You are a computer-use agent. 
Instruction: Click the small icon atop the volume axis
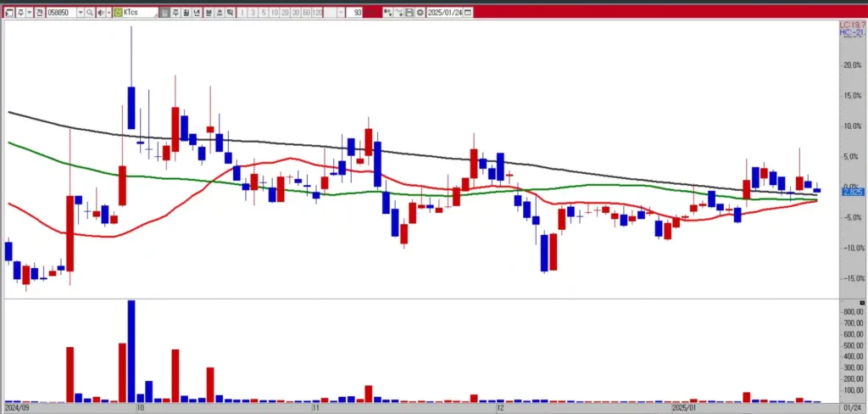pyautogui.click(x=862, y=303)
